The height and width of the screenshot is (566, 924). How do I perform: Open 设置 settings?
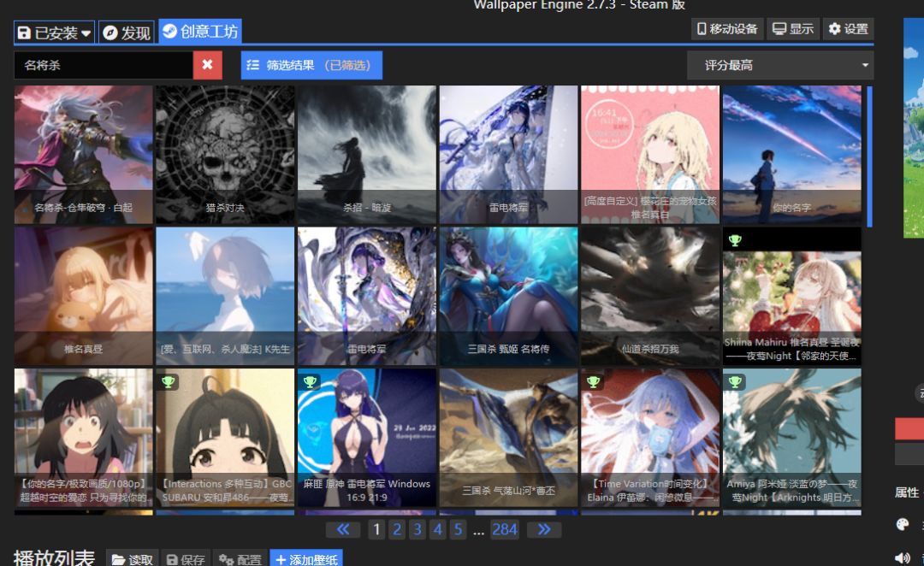[848, 29]
